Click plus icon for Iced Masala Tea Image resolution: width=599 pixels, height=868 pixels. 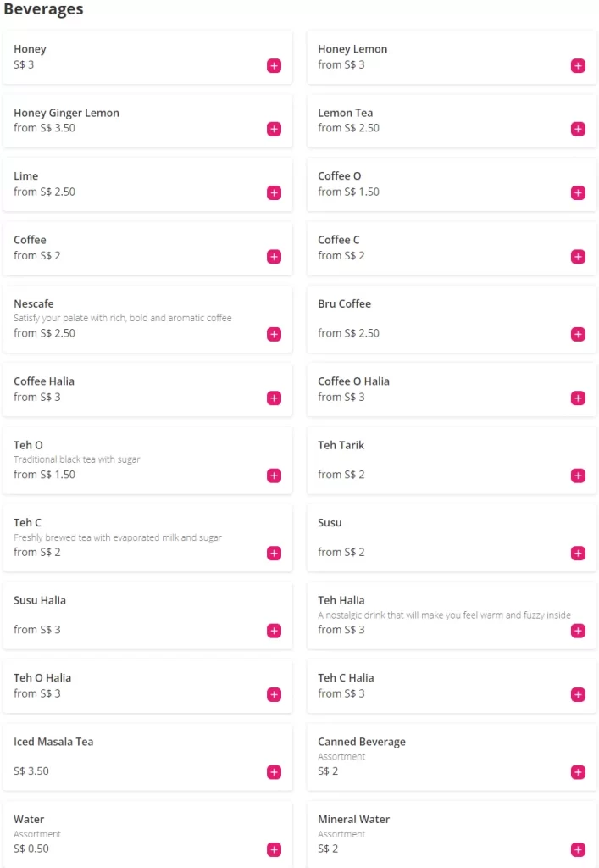274,773
